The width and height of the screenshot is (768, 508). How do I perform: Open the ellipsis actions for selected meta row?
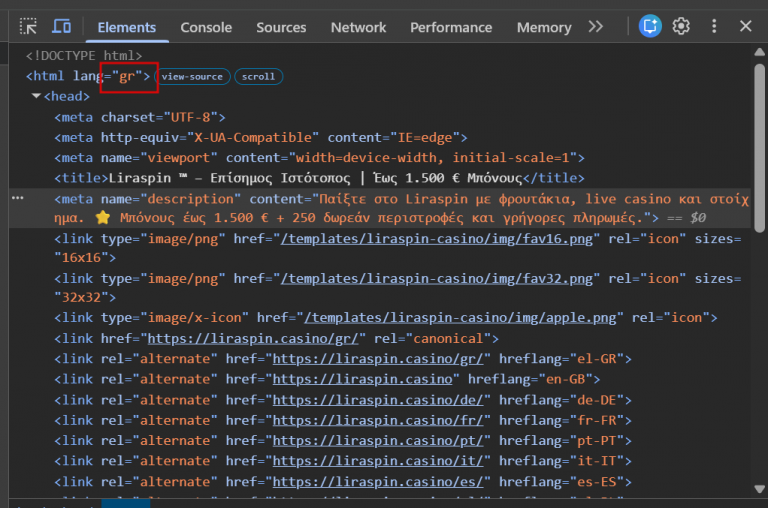click(18, 198)
